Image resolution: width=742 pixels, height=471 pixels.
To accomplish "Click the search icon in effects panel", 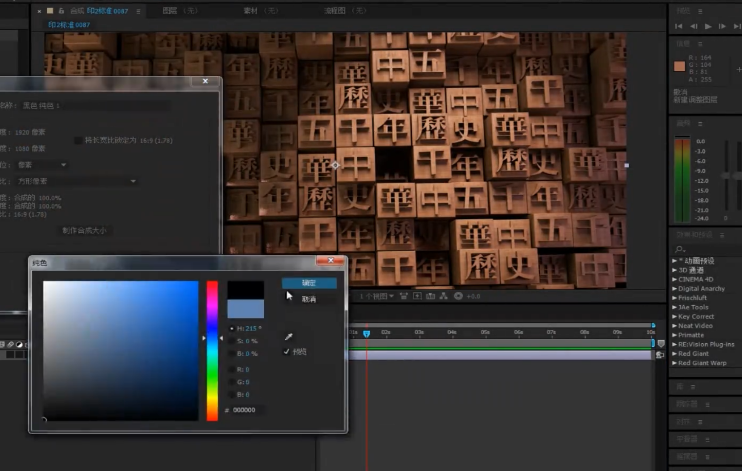I will (679, 249).
